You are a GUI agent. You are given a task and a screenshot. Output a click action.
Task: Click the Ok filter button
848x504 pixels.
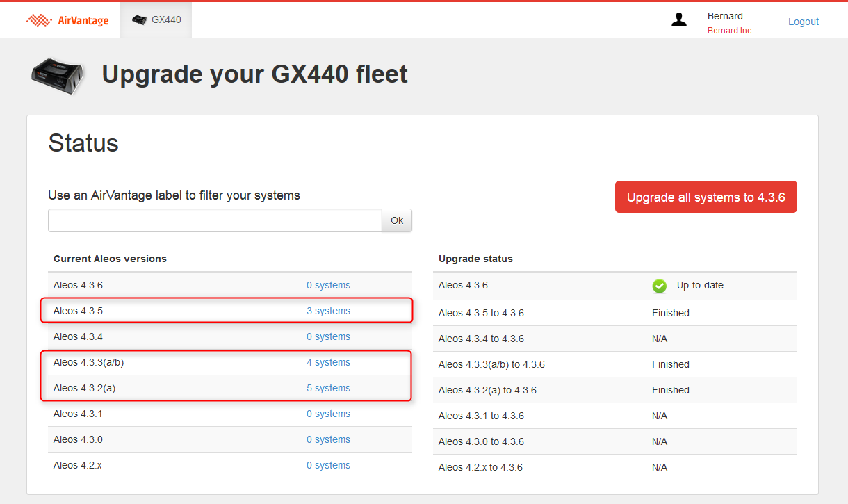tap(396, 220)
